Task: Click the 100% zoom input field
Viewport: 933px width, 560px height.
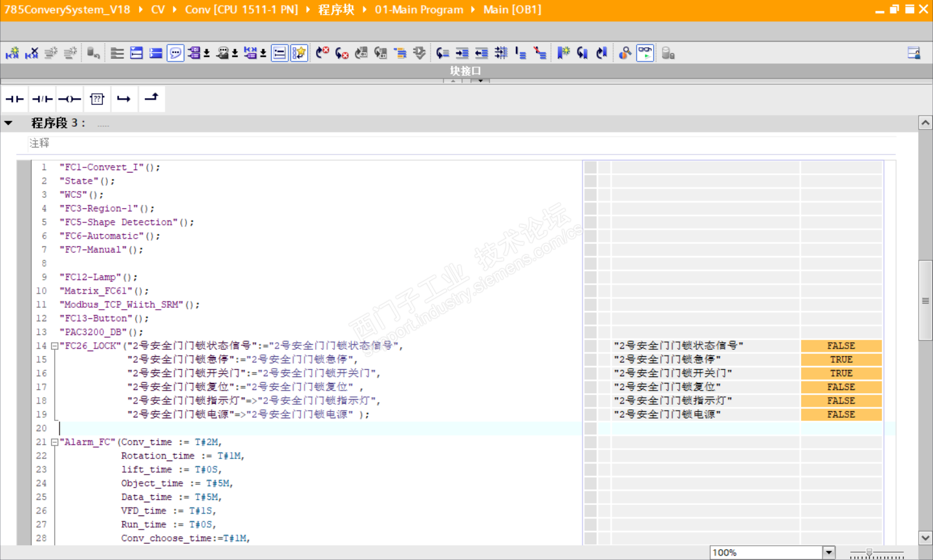Action: click(766, 553)
